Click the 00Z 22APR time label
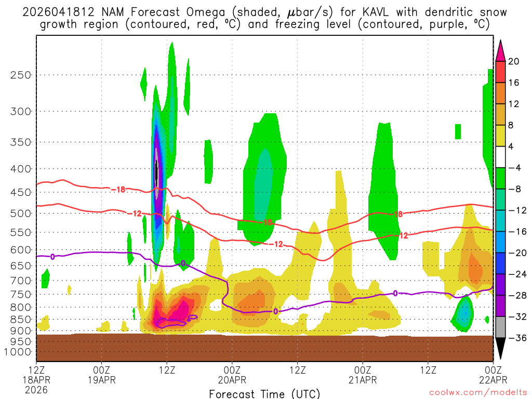The height and width of the screenshot is (399, 532). (x=493, y=375)
